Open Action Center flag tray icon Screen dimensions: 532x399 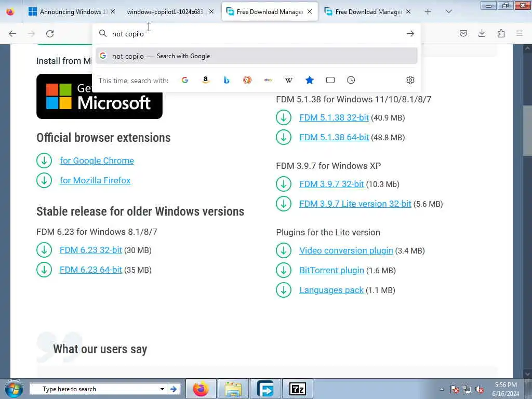tap(455, 390)
